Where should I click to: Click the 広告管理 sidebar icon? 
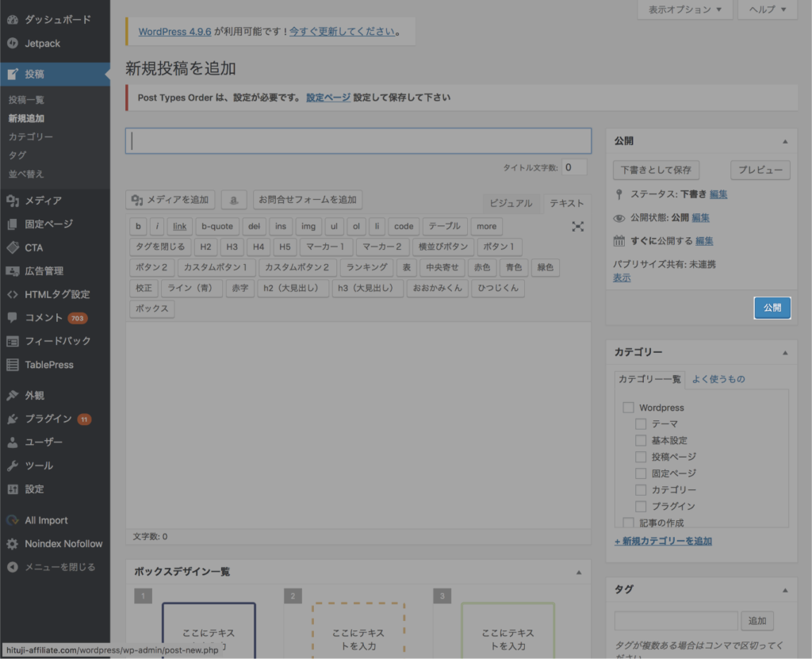point(13,271)
